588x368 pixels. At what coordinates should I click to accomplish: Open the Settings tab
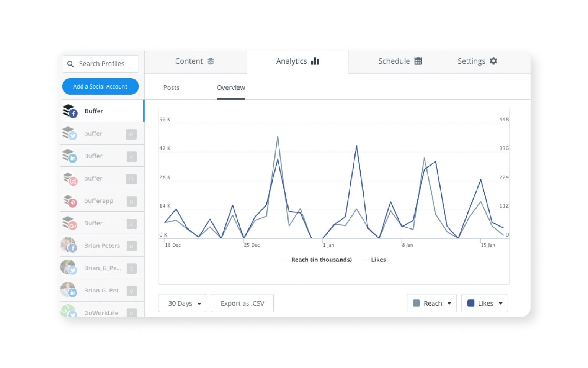(x=477, y=61)
